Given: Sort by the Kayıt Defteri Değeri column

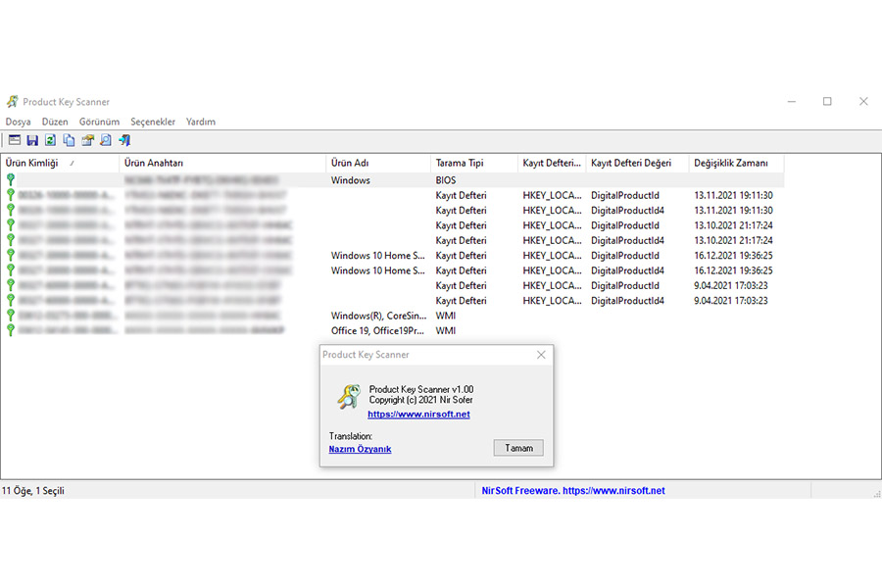Looking at the screenshot, I should [x=637, y=164].
